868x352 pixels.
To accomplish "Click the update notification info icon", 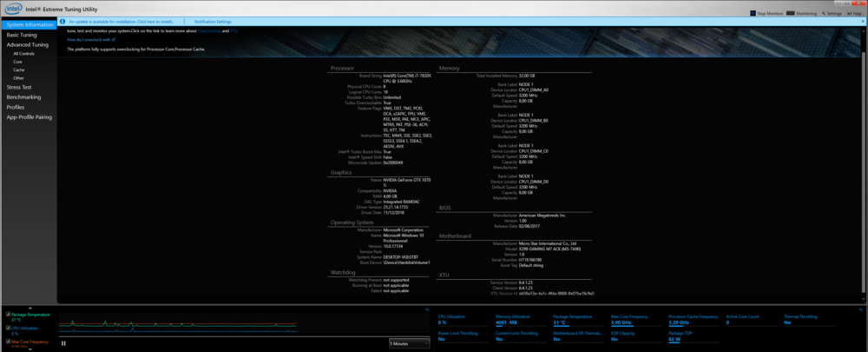I will 62,21.
